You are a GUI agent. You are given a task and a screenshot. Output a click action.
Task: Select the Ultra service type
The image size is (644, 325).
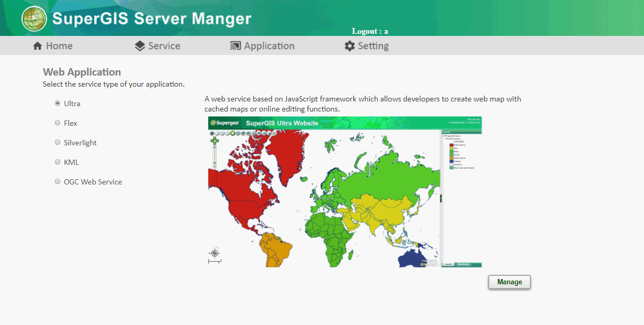click(58, 104)
